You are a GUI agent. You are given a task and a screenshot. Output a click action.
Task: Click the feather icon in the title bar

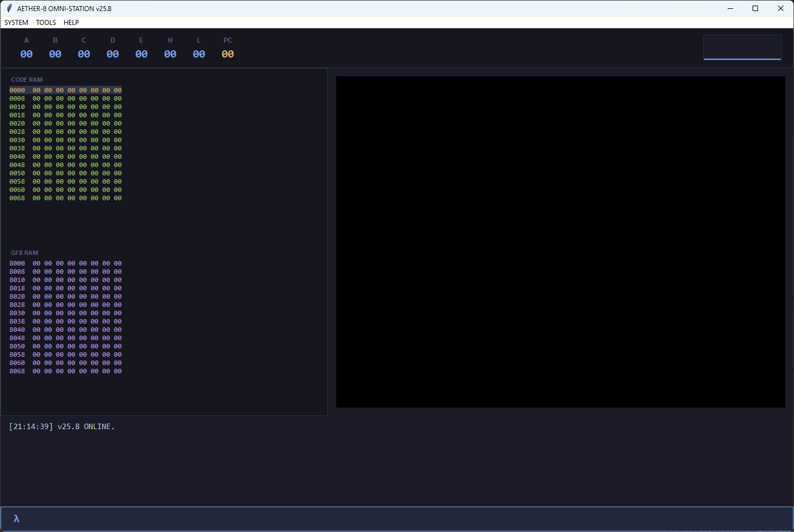point(8,8)
